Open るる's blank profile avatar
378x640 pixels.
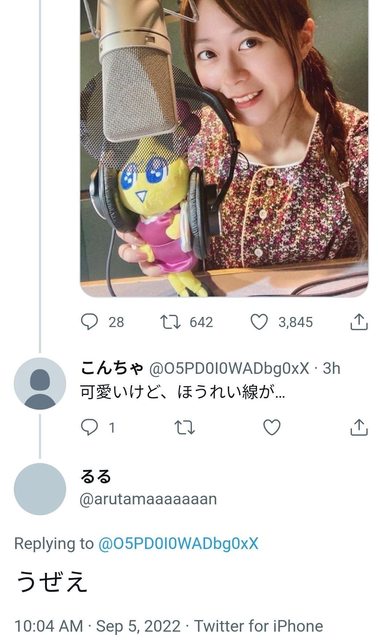click(40, 489)
